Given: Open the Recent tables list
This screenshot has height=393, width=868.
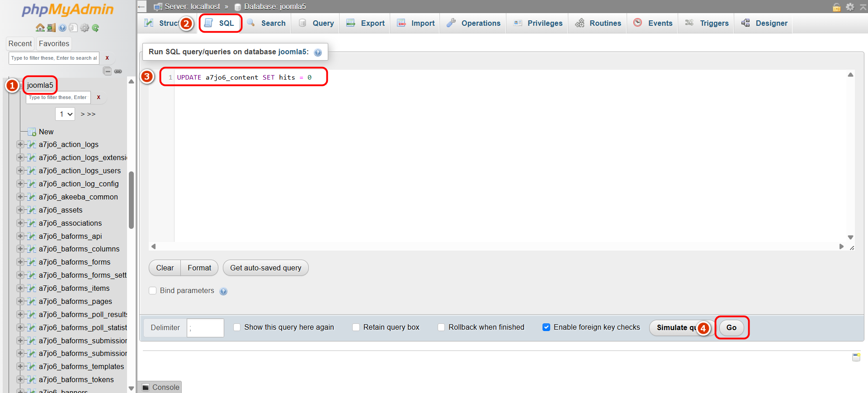Looking at the screenshot, I should tap(20, 43).
